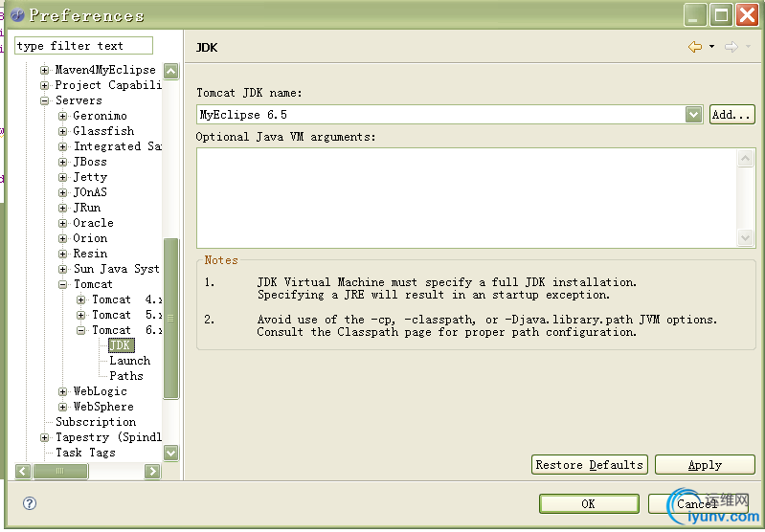
Task: Expand the Tomcat 5.x node
Action: tap(81, 315)
